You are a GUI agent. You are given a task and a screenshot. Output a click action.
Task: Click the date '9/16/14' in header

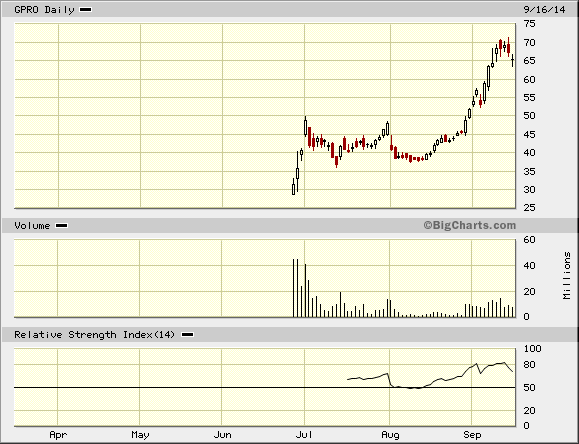pos(544,10)
